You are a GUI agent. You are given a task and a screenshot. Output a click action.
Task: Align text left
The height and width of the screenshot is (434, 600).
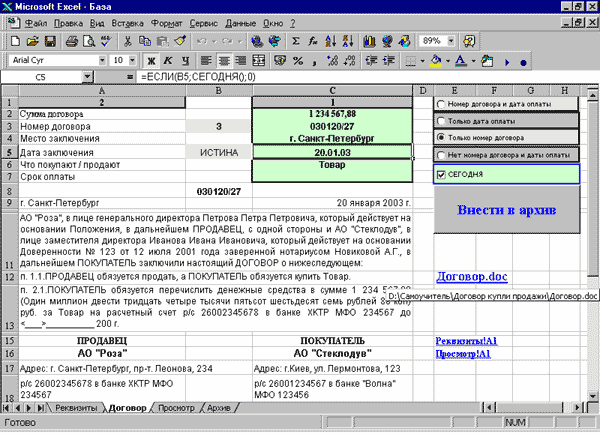coord(206,60)
